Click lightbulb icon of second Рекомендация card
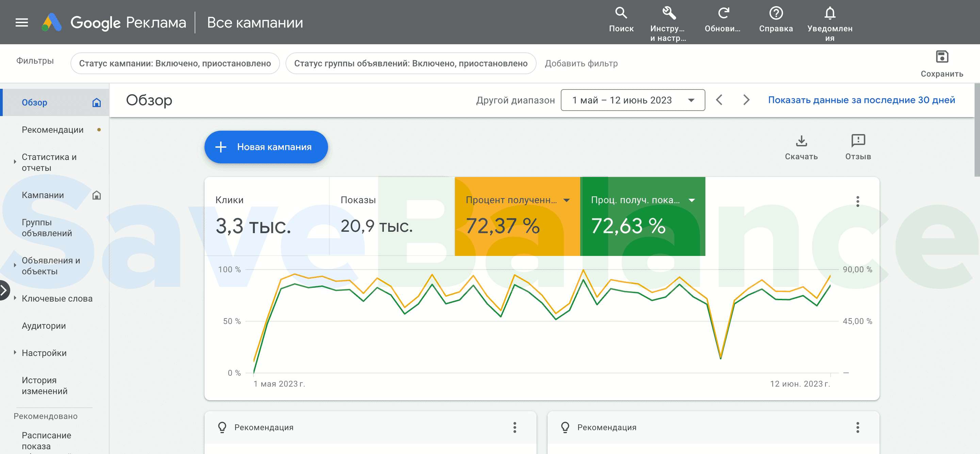Viewport: 980px width, 454px height. tap(565, 427)
